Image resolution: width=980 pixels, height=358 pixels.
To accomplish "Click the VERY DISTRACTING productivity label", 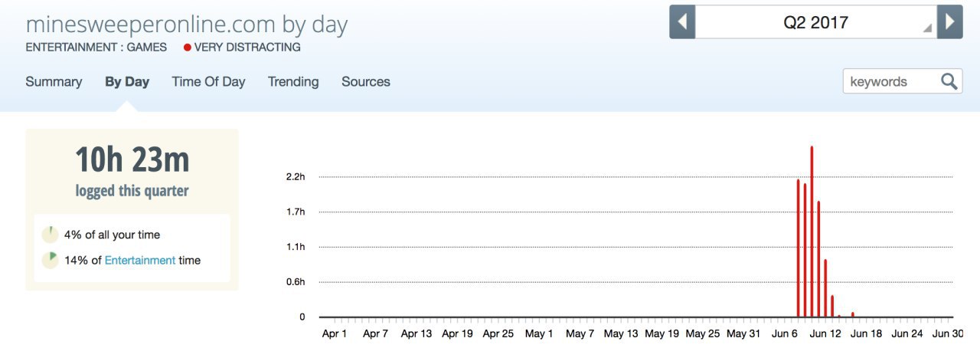I will (247, 48).
